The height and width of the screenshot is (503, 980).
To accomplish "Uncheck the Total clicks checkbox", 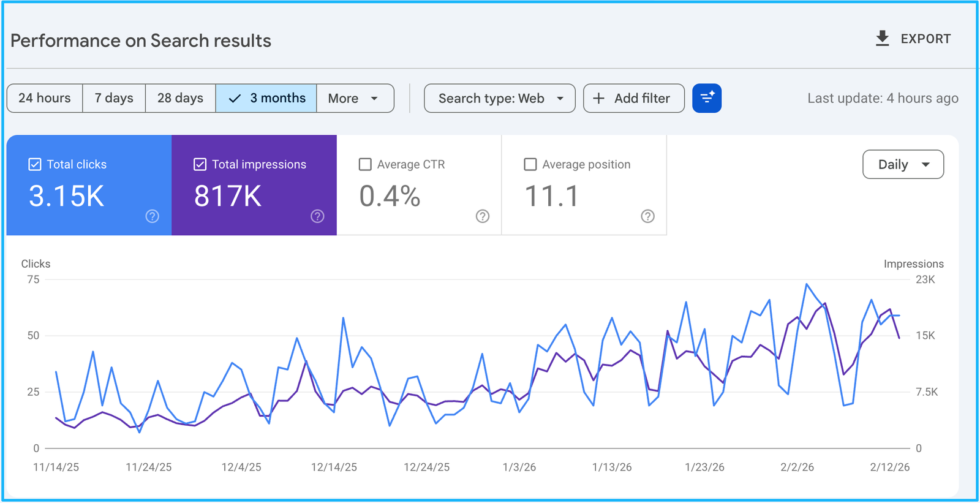I will coord(35,164).
